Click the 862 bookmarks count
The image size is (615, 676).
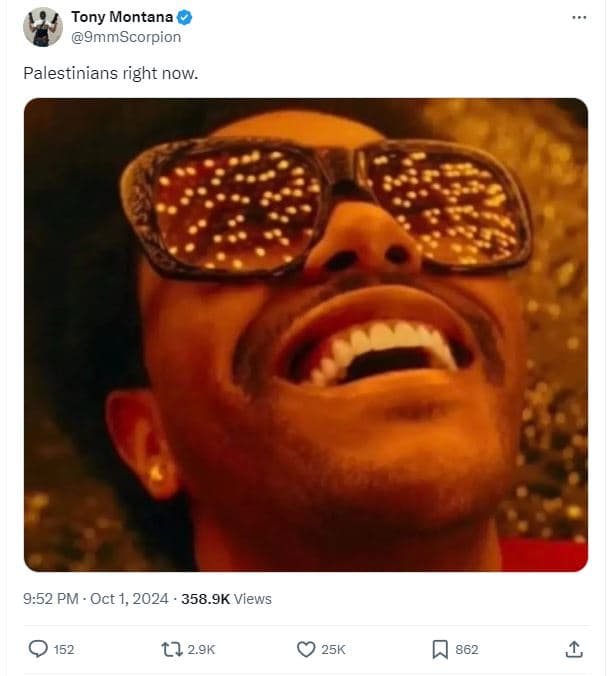[467, 650]
